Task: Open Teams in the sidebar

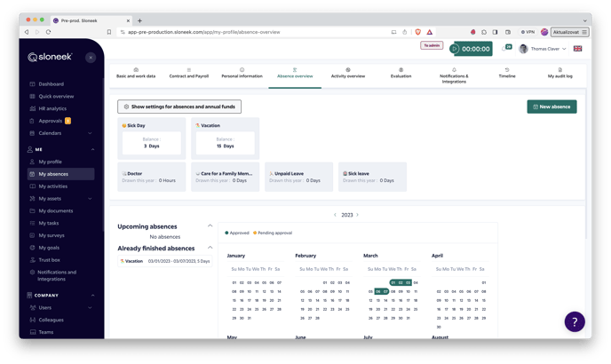Action: pos(45,332)
